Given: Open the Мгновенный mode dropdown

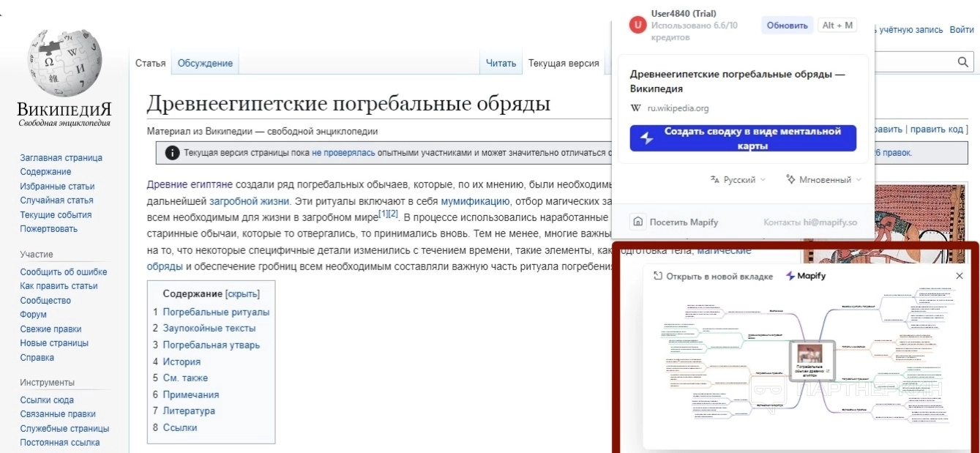Looking at the screenshot, I should 823,179.
